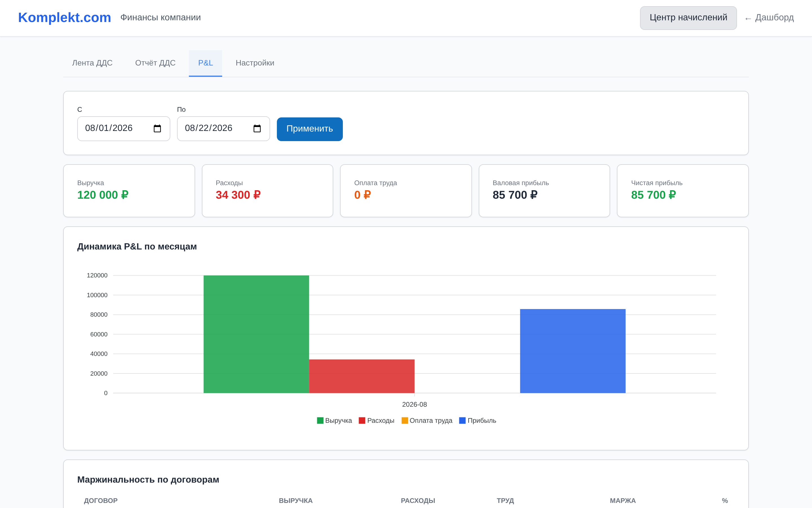Toggle Расходы series via red legend swatch
This screenshot has width=812, height=508.
362,420
